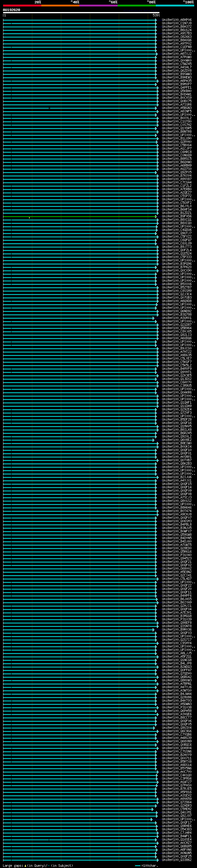Open hit UniRef100_C1N7J8
197x868 pixels.
pos(177,23)
